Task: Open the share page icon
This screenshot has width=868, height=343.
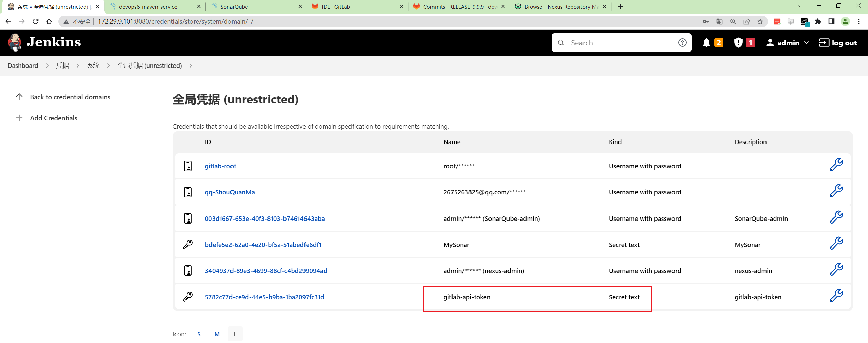Action: [x=746, y=22]
